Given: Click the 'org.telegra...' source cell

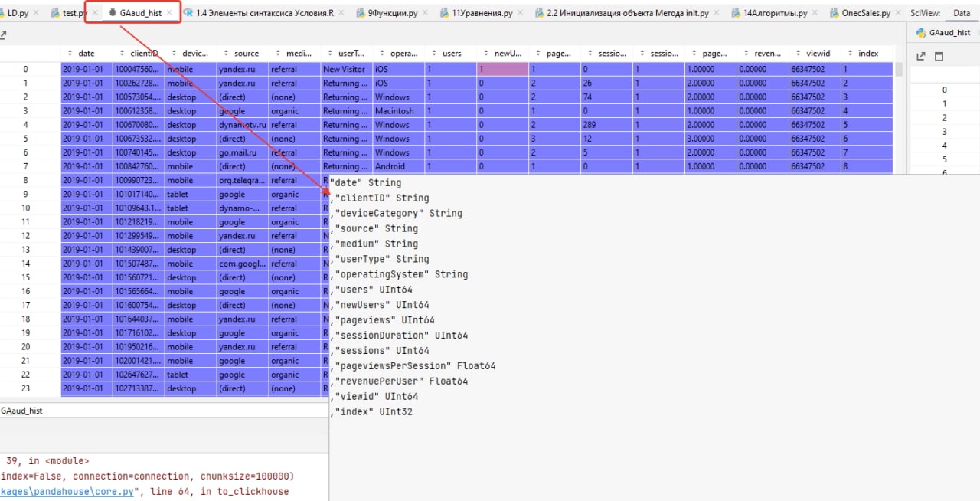Looking at the screenshot, I should coord(243,180).
